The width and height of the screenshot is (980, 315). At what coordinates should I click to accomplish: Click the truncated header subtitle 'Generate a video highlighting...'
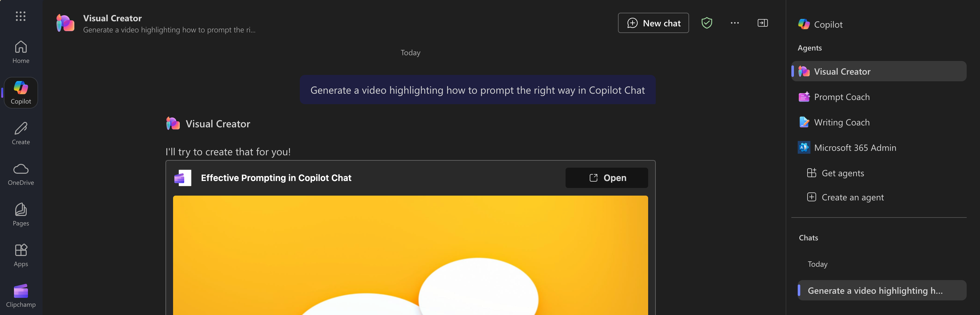click(169, 30)
